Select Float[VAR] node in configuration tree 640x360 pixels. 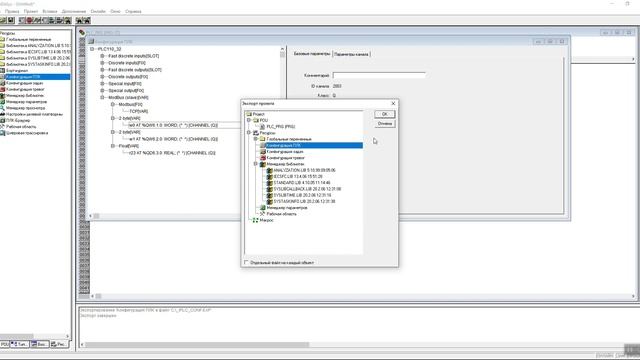129,146
